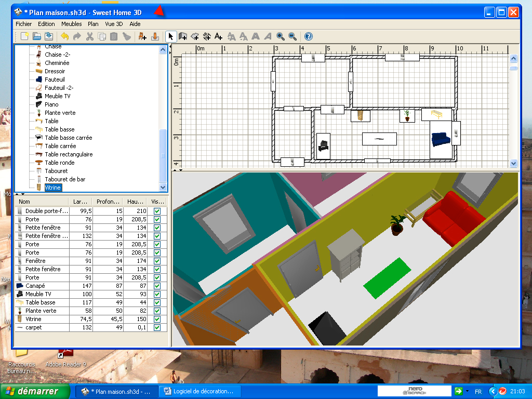Create a new home with New icon
The width and height of the screenshot is (532, 399).
tap(25, 36)
